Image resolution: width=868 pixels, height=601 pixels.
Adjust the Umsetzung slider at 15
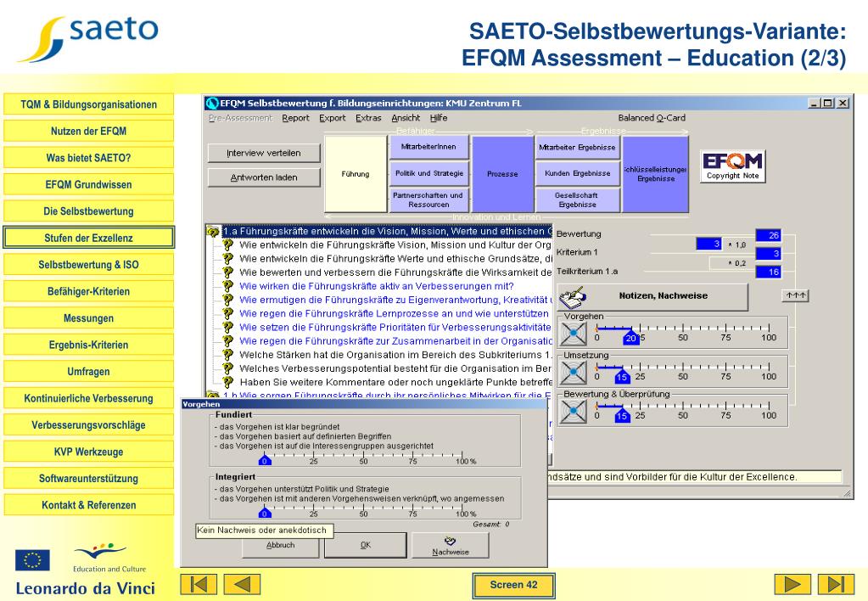coord(622,376)
